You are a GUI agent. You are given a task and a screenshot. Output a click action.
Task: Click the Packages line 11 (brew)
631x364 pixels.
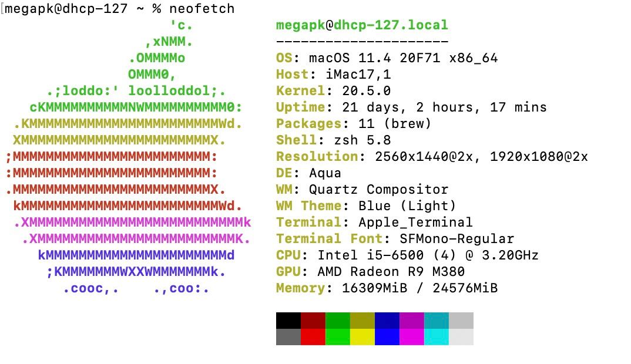coord(354,123)
